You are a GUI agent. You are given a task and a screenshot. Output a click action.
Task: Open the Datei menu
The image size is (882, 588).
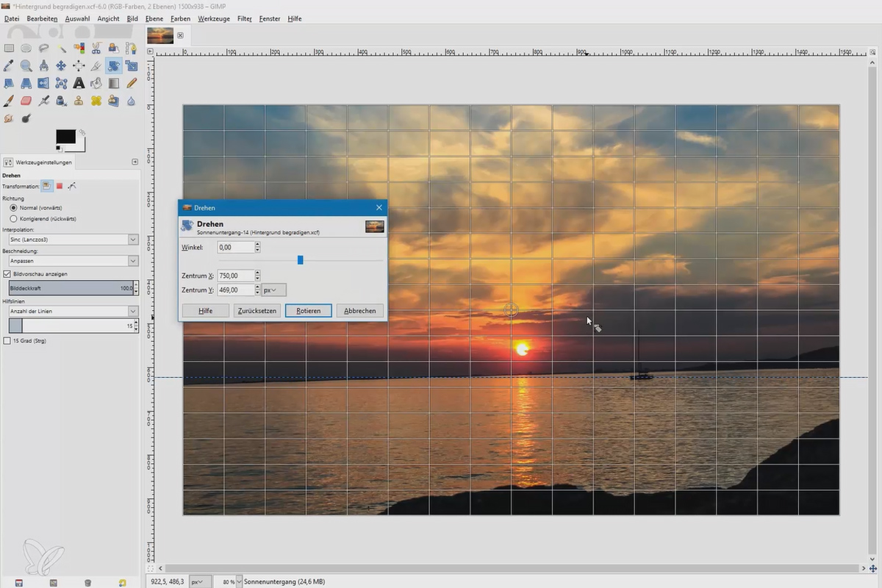pyautogui.click(x=12, y=18)
